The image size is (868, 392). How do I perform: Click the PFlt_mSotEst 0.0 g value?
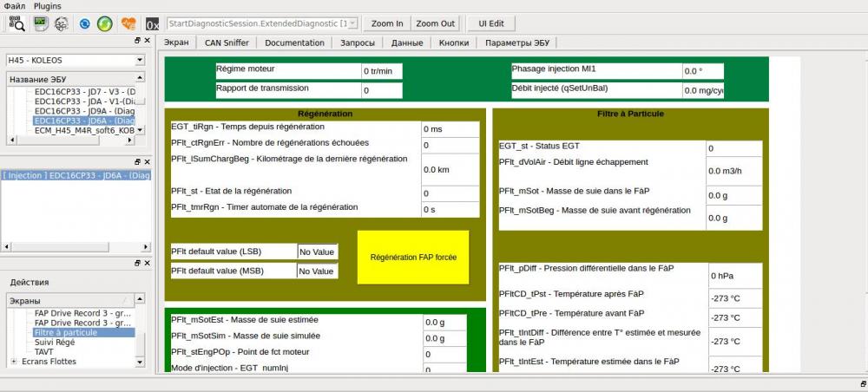[445, 323]
